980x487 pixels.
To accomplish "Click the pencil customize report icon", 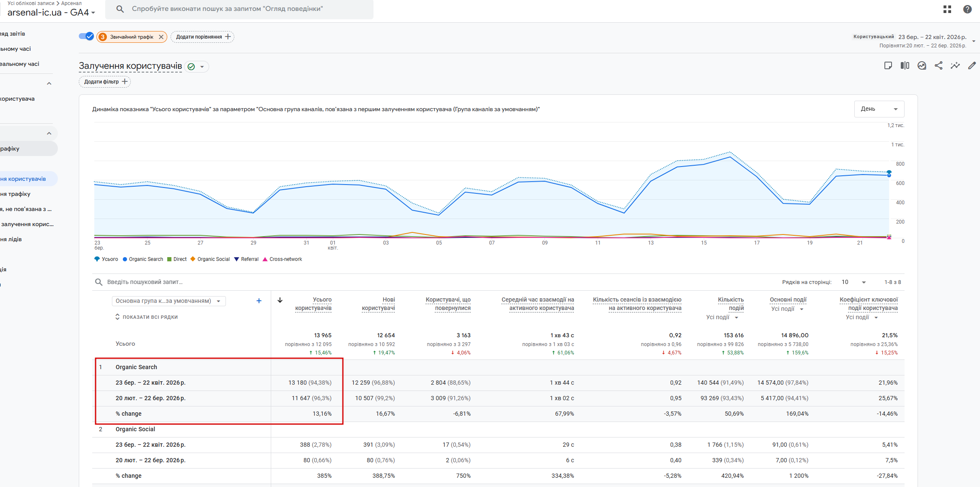I will [972, 65].
